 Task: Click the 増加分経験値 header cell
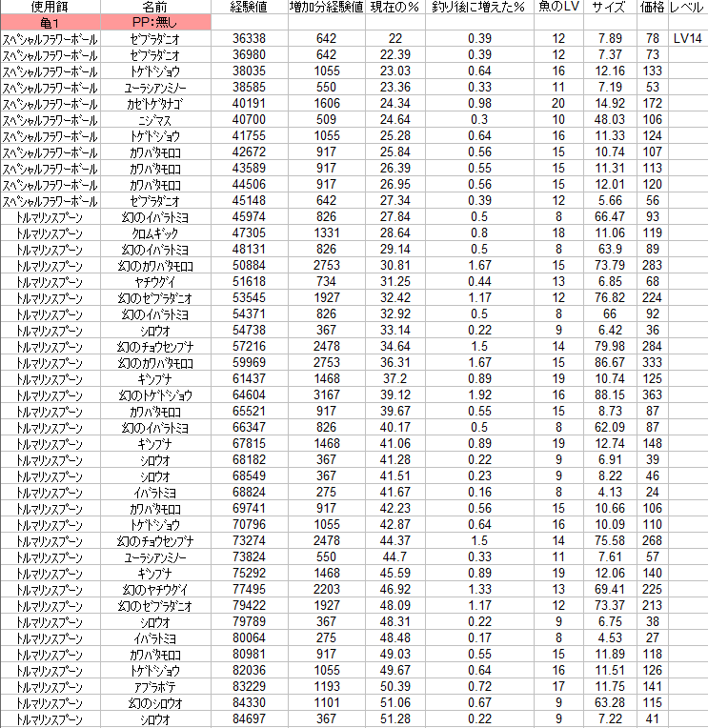[x=327, y=7]
